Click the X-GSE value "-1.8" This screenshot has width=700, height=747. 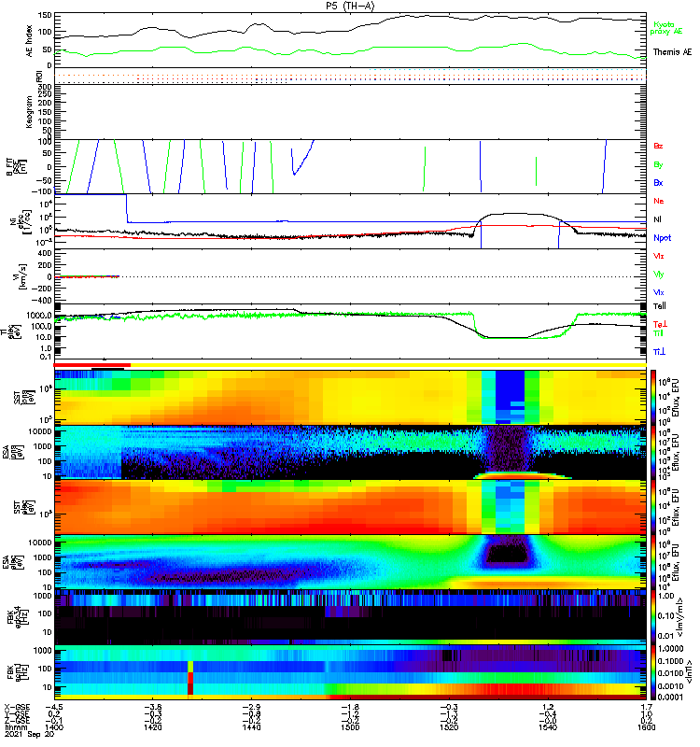point(350,708)
